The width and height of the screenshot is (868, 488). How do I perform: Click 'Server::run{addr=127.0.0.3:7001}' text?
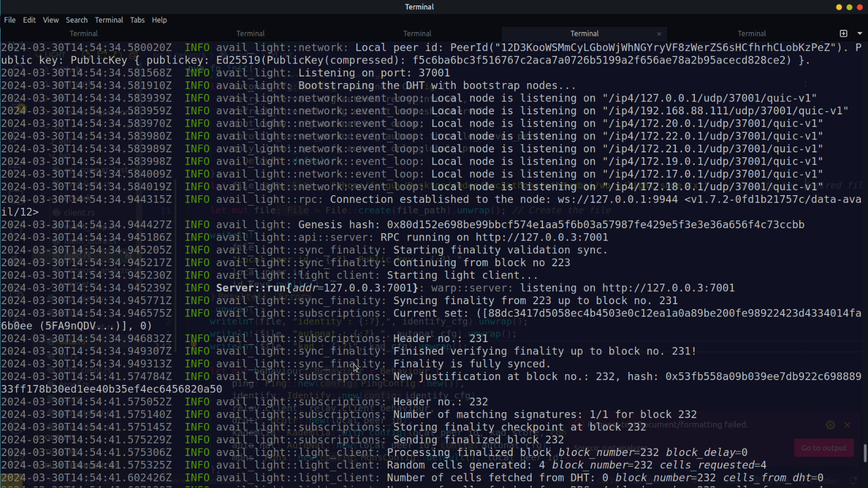[317, 288]
